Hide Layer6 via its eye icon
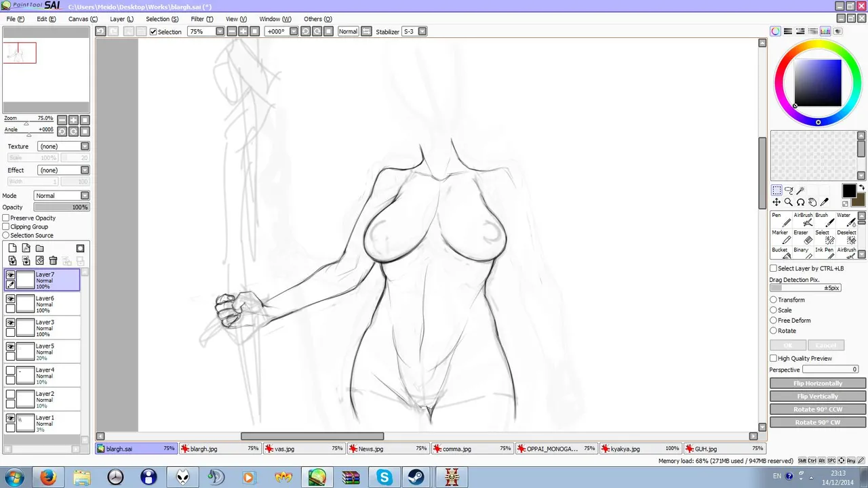868x488 pixels. pos(11,299)
